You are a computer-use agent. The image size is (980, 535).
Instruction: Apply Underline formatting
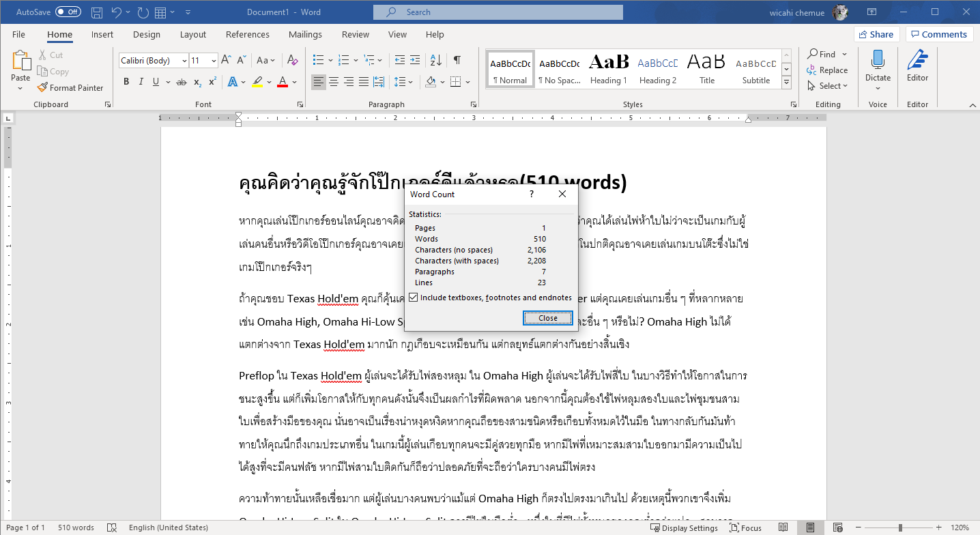click(x=156, y=82)
